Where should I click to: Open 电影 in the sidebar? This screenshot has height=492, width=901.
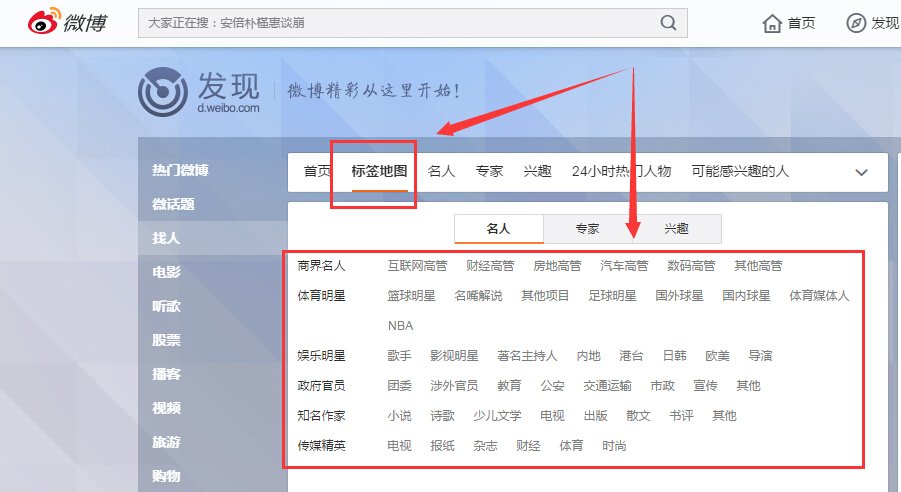pyautogui.click(x=166, y=272)
